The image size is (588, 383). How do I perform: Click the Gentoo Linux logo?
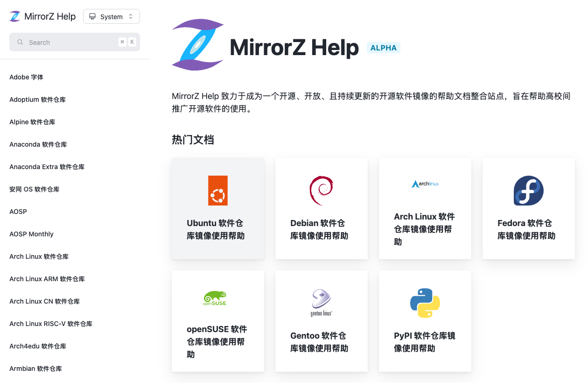(321, 303)
